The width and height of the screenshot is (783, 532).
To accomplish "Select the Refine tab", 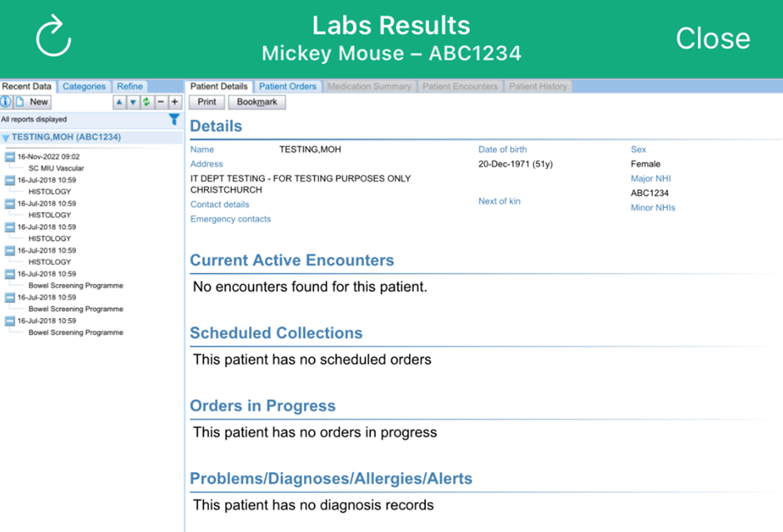I will pyautogui.click(x=130, y=87).
